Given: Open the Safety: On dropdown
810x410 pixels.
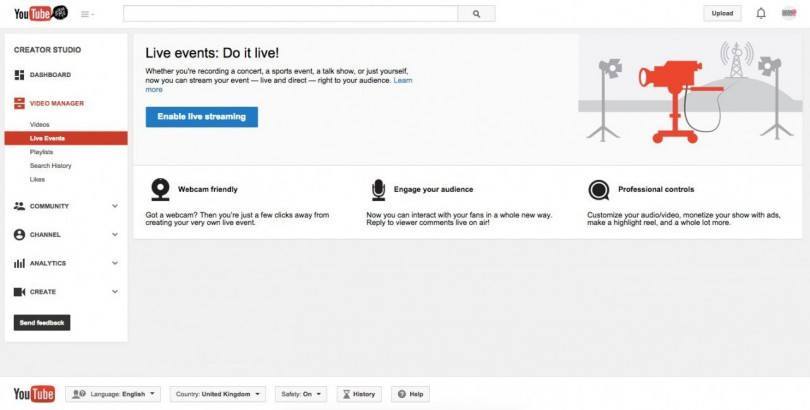Looking at the screenshot, I should 301,394.
